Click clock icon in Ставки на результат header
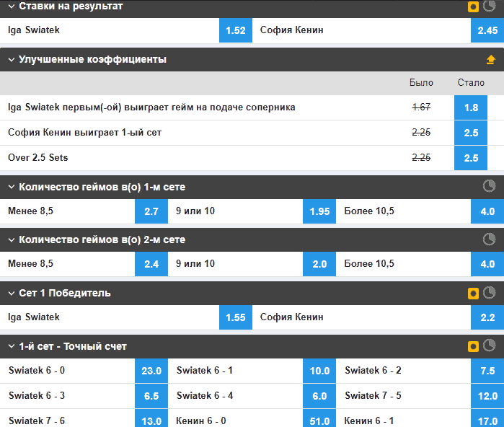 [489, 6]
